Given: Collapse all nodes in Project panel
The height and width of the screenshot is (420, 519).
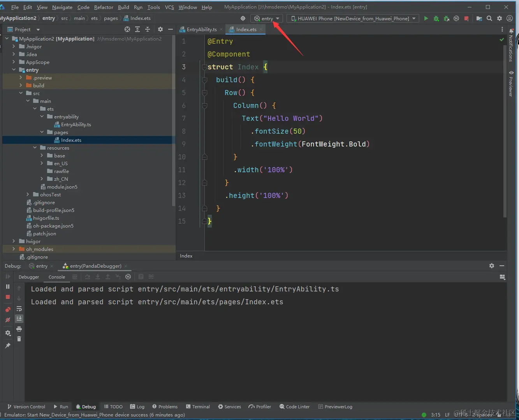Looking at the screenshot, I should click(x=148, y=29).
